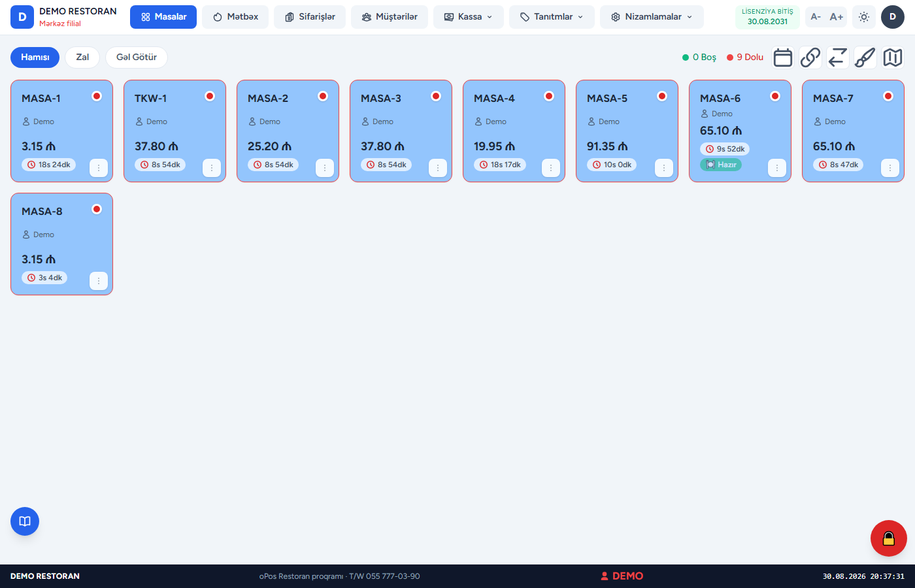
Task: Expand the Tanıtımlar dropdown menu
Action: pos(552,17)
